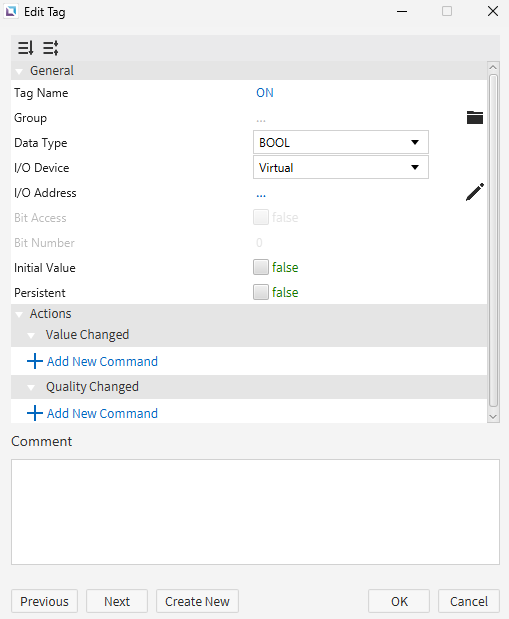This screenshot has width=509, height=619.
Task: Click the sort alphabetically icon in toolbar
Action: coord(26,48)
